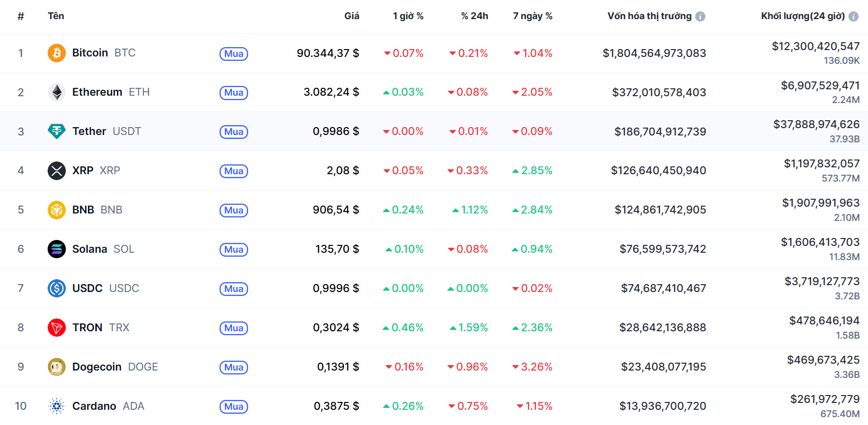Open the USDC name link
868x425 pixels.
click(106, 288)
